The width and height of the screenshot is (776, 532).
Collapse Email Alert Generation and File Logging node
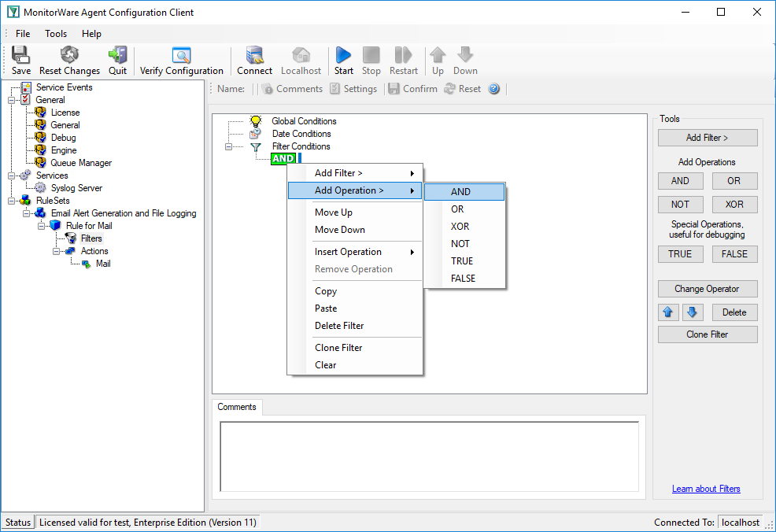pos(26,213)
